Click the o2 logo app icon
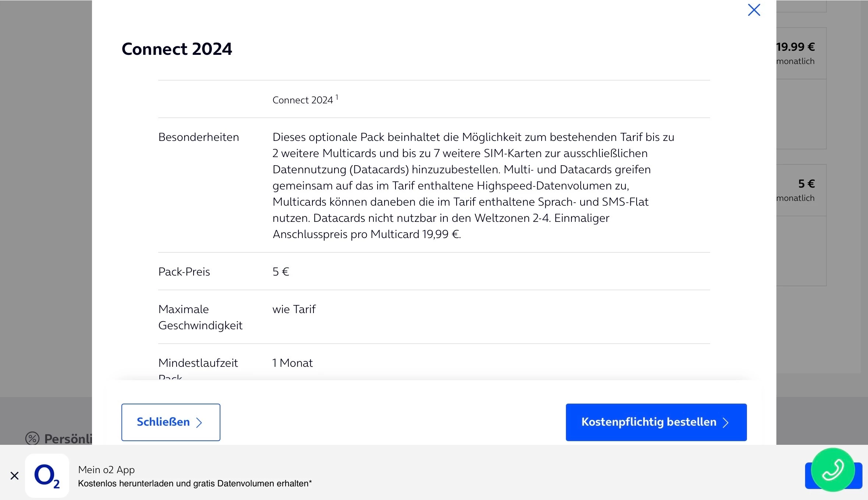 (47, 475)
